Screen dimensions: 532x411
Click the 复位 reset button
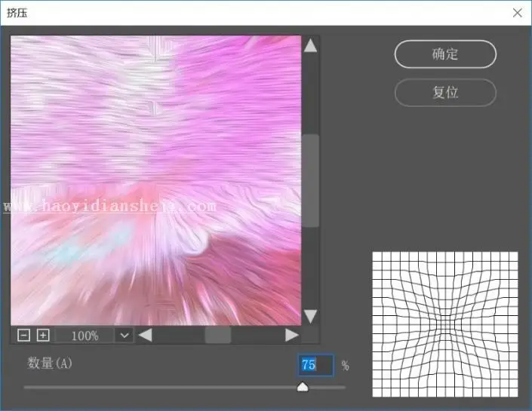coord(445,92)
